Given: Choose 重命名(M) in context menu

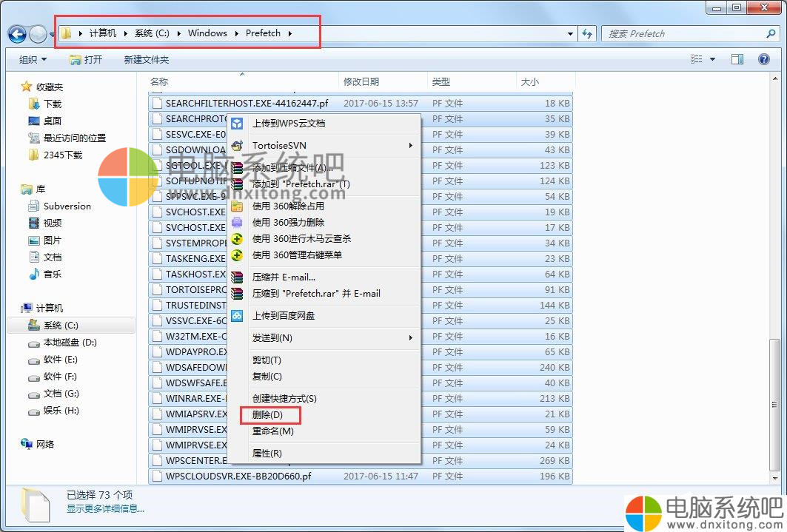Looking at the screenshot, I should 272,431.
